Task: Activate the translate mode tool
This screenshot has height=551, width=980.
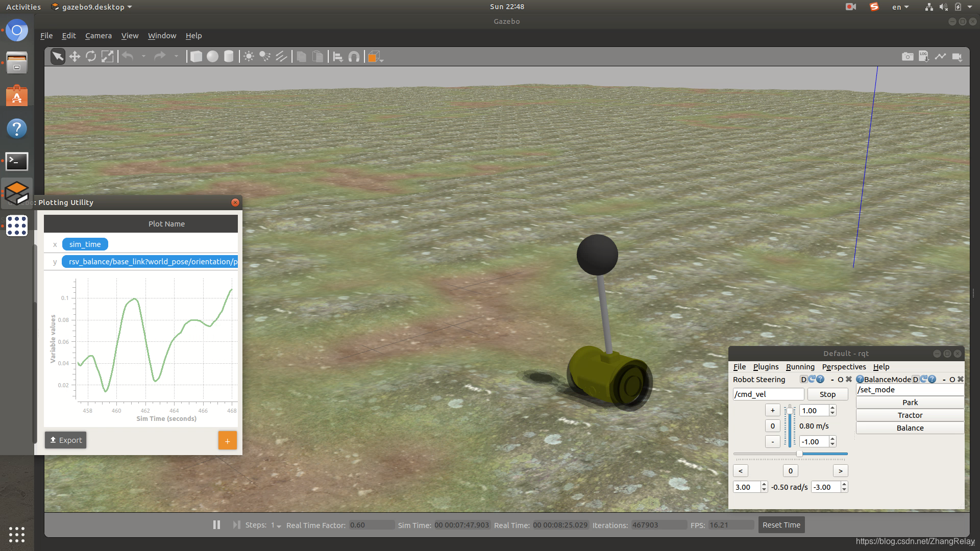Action: tap(75, 57)
